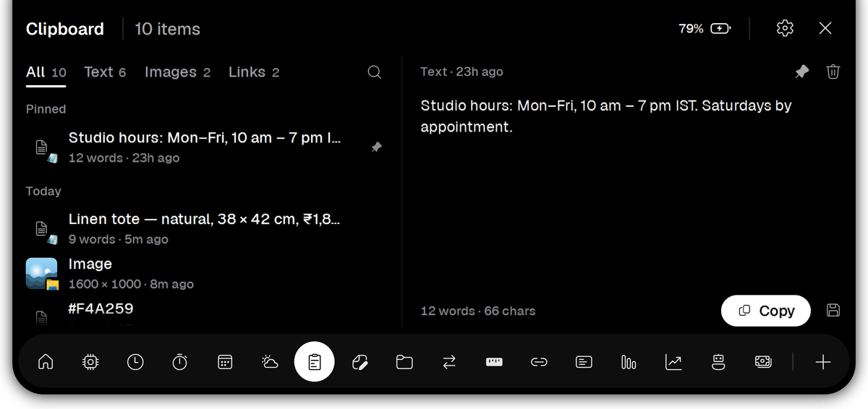Switch to the Text tab

[x=105, y=72]
